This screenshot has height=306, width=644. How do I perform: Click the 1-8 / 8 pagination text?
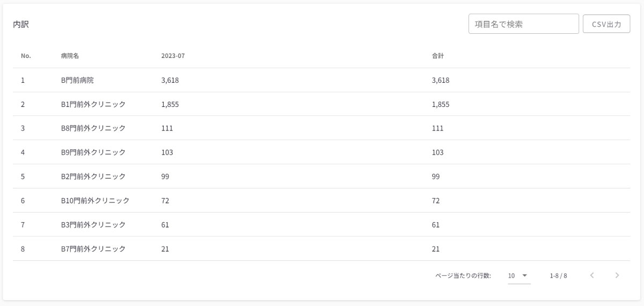(x=558, y=276)
